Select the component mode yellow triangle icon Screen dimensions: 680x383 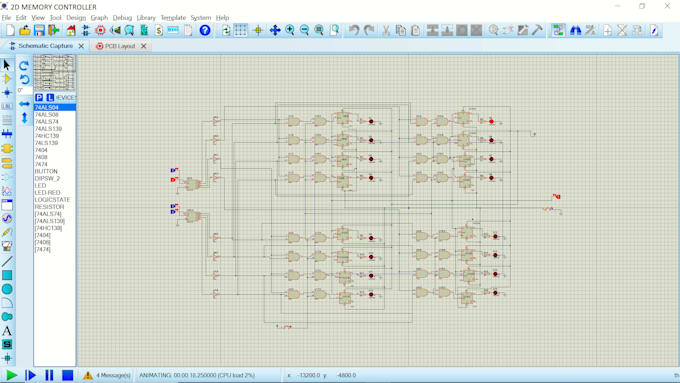7,79
